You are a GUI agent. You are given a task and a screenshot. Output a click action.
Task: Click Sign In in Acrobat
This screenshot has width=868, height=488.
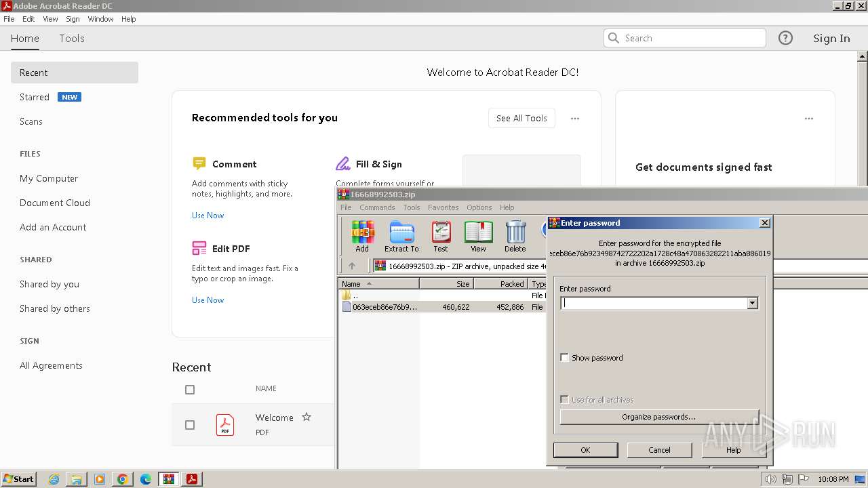point(831,38)
